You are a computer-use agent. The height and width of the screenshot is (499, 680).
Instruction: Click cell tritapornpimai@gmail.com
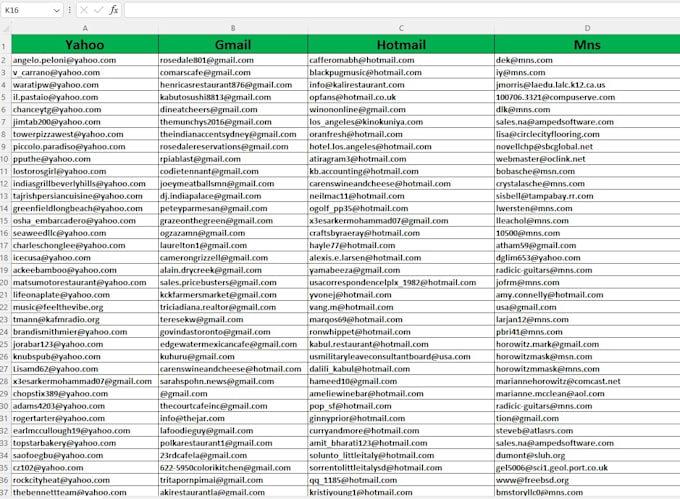point(233,480)
